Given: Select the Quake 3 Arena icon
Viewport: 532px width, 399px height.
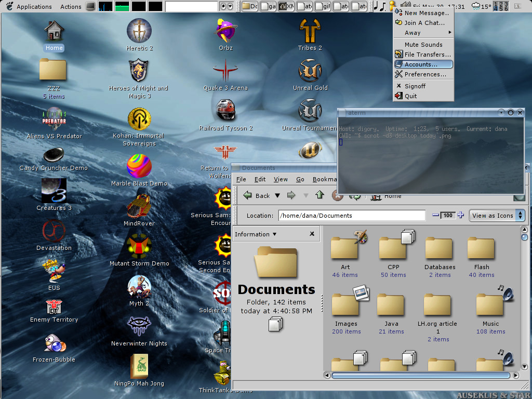Looking at the screenshot, I should point(225,70).
